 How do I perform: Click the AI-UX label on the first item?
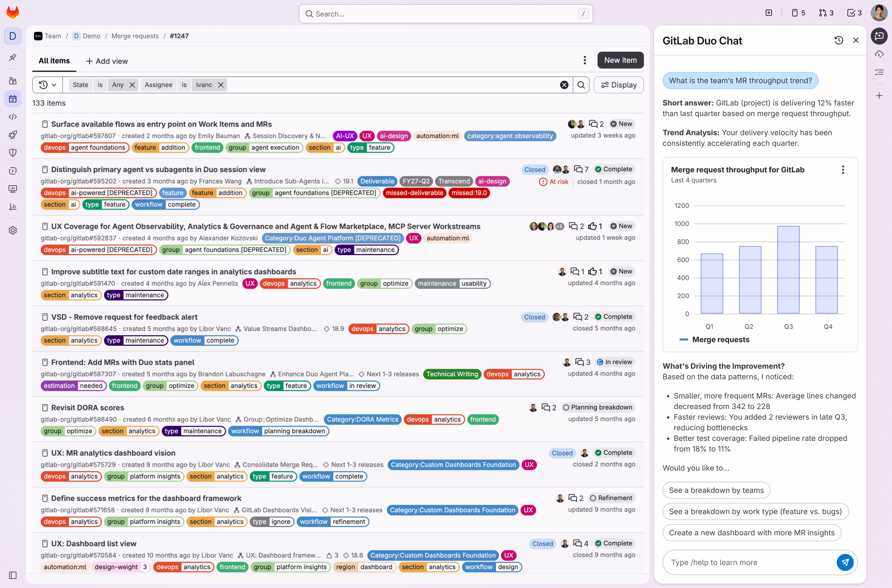pos(345,136)
